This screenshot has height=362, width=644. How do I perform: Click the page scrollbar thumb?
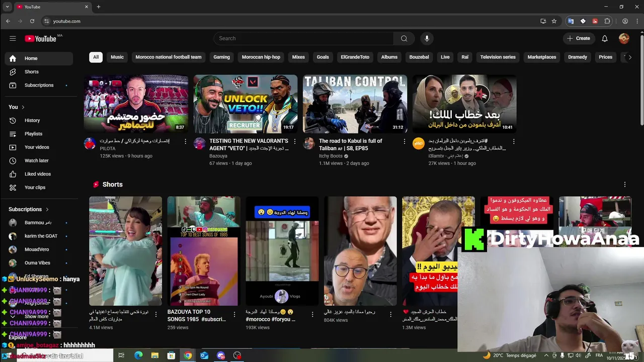pyautogui.click(x=641, y=80)
